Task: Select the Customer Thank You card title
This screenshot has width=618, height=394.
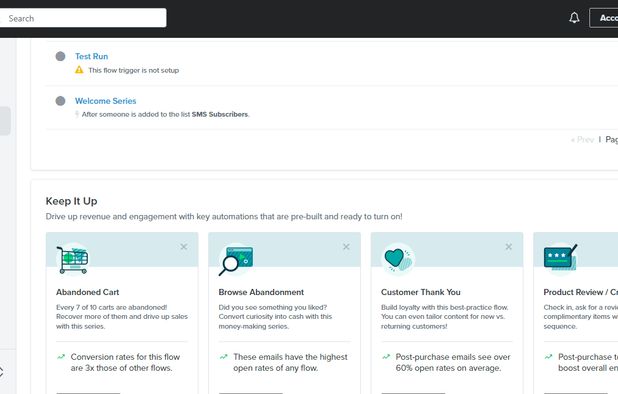Action: pos(421,292)
